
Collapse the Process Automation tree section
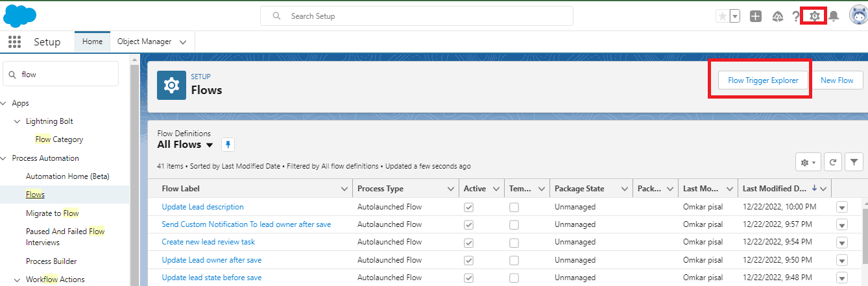[3, 158]
